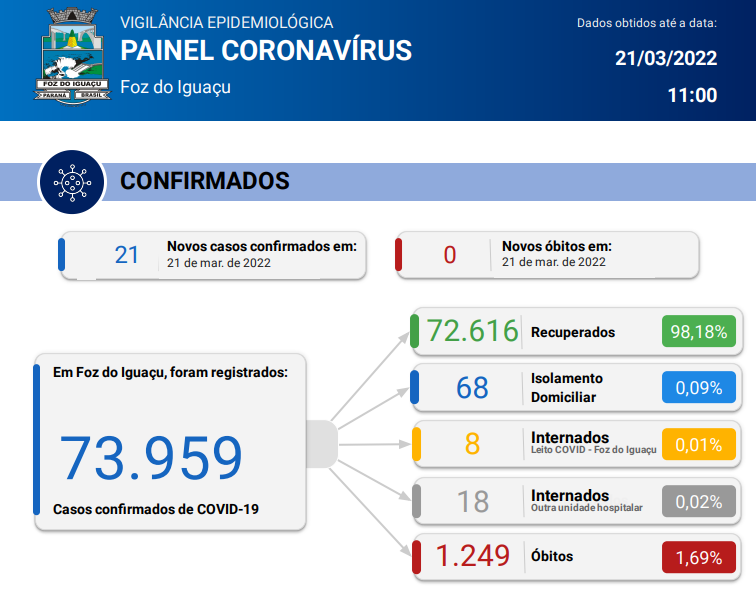Screen dimensions: 756x590
Task: Click the Isolamento Domiciliar label
Action: pos(567,388)
